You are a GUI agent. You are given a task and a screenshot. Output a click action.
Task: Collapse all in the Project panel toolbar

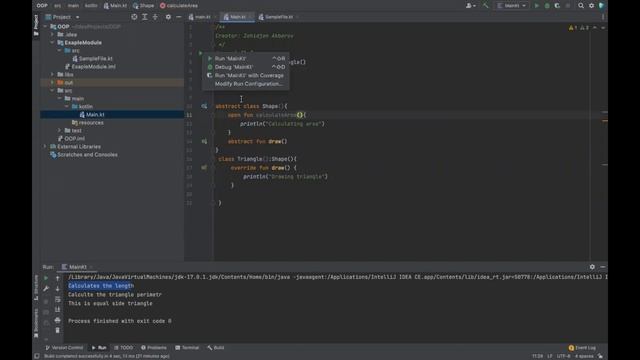(155, 17)
